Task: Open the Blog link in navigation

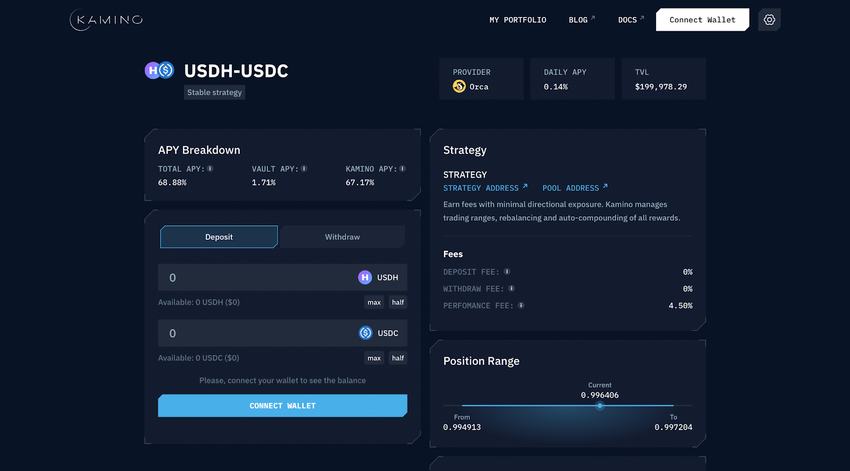Action: pyautogui.click(x=578, y=20)
